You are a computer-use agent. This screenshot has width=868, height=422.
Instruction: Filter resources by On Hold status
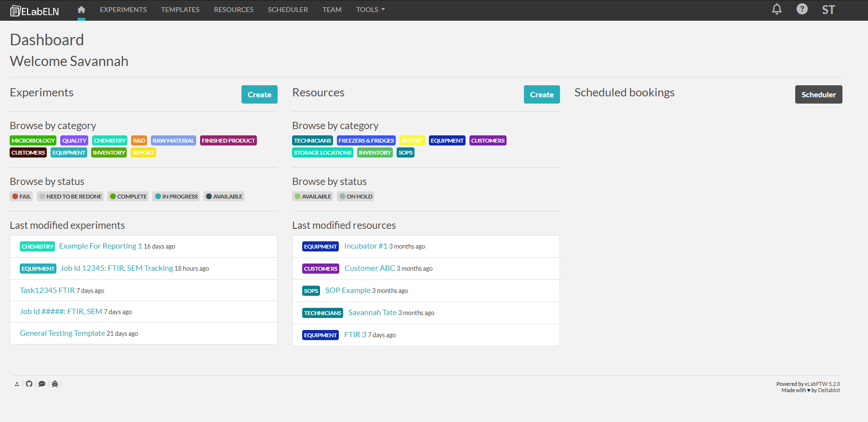point(355,197)
